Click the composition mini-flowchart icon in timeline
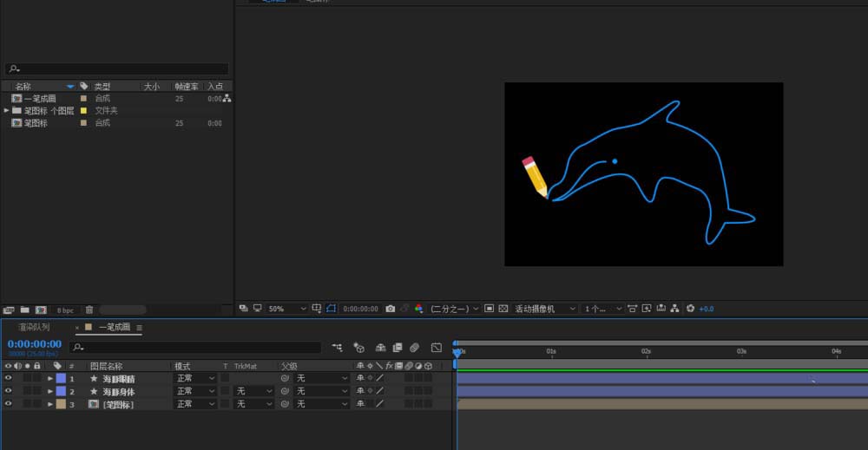This screenshot has width=868, height=450. [x=337, y=348]
